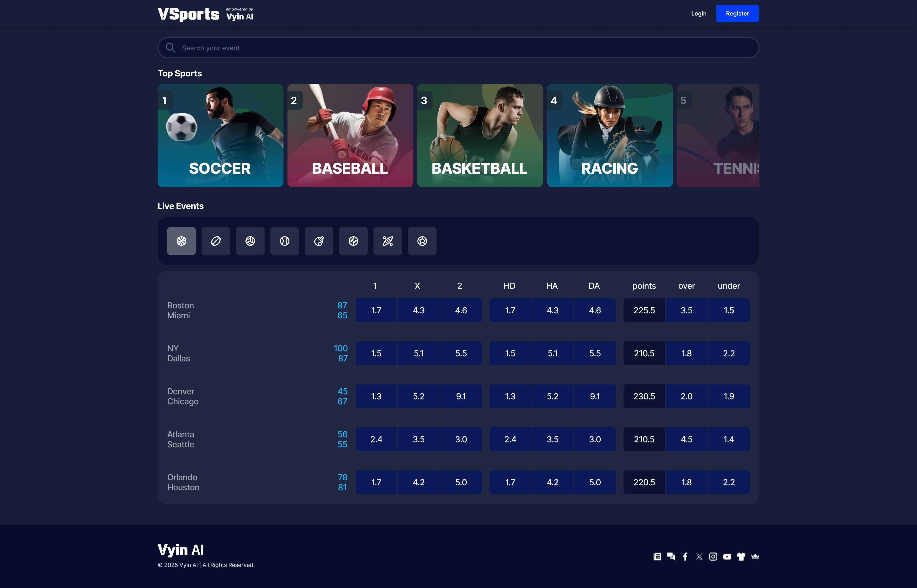Pick Atlanta–Seattle under odds 1.4
The height and width of the screenshot is (588, 917).
coord(729,439)
